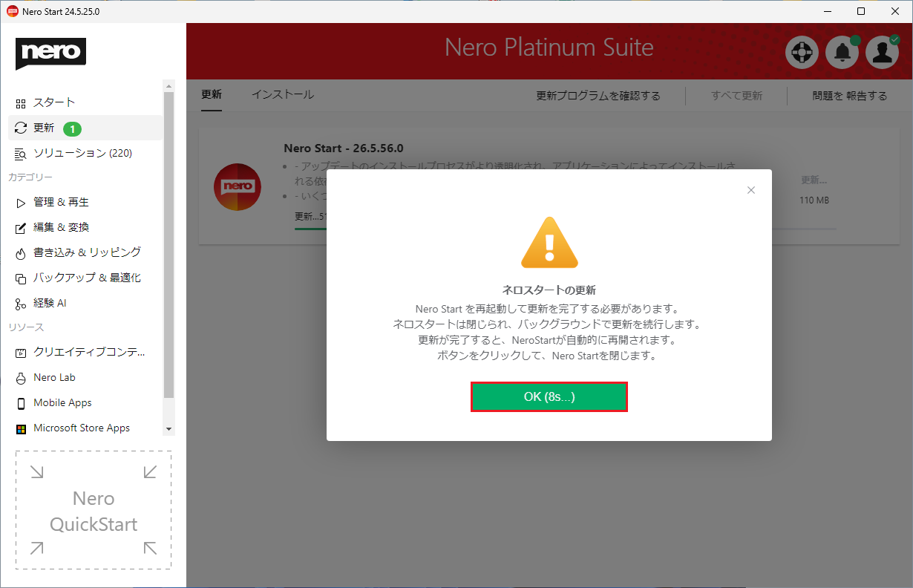Close the ネロスタートの更新 dialog with the X
Image resolution: width=913 pixels, height=588 pixels.
751,190
